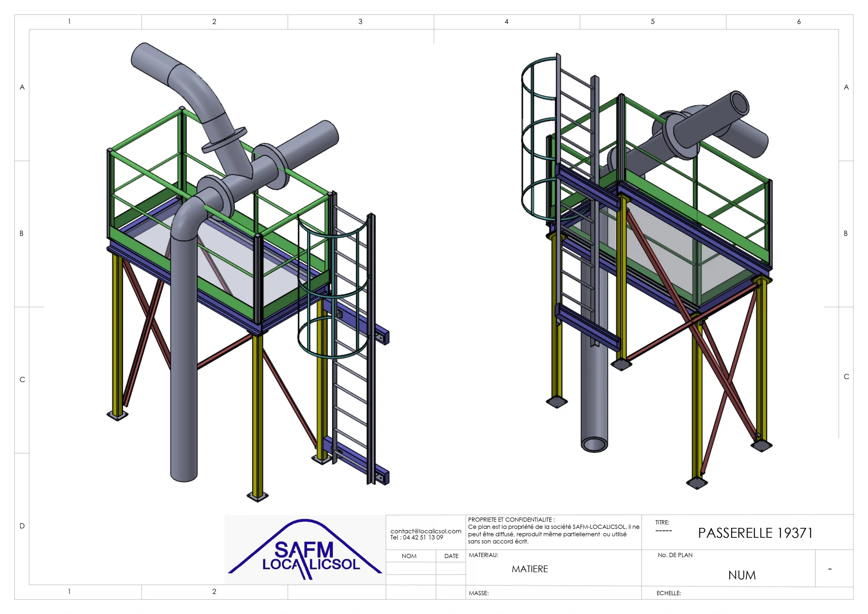Click the ECHELLE: label
The height and width of the screenshot is (614, 868).
[x=668, y=593]
